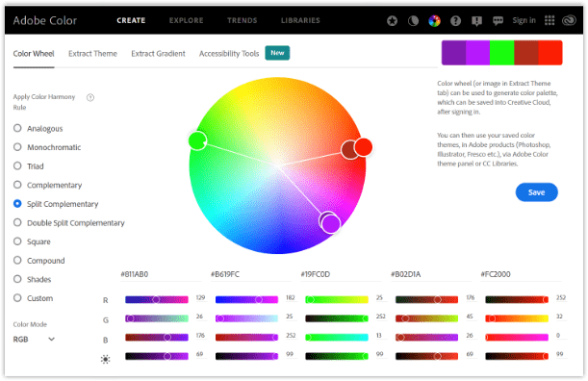Screen dimensions: 588x381
Task: Click the G slider for #B02D1A
Action: click(x=426, y=318)
